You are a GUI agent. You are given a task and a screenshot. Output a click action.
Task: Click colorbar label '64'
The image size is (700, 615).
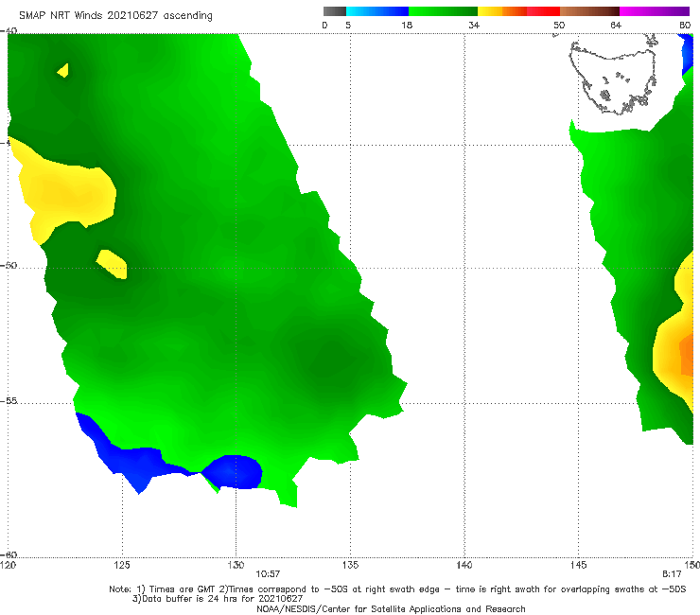pos(616,25)
